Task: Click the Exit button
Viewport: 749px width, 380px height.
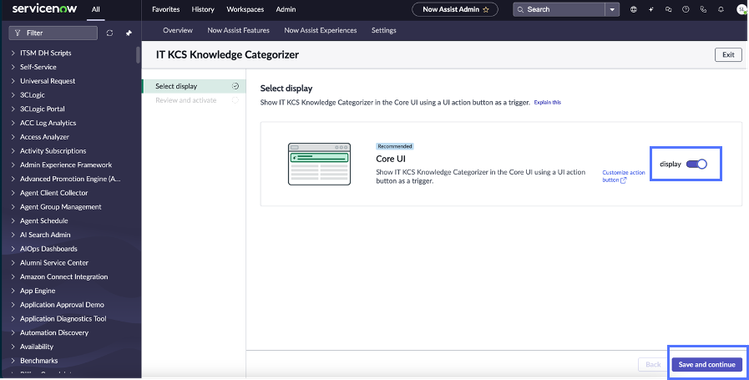Action: [x=728, y=55]
